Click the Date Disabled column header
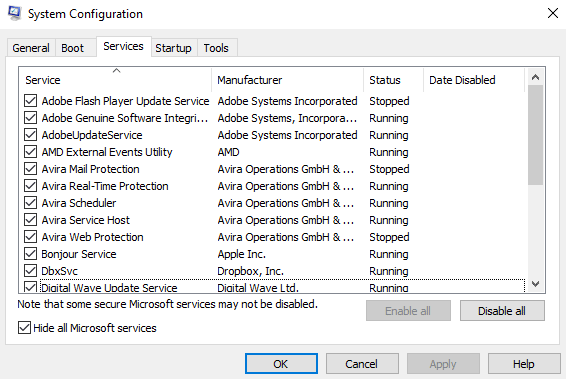Image resolution: width=566 pixels, height=379 pixels. [x=473, y=80]
